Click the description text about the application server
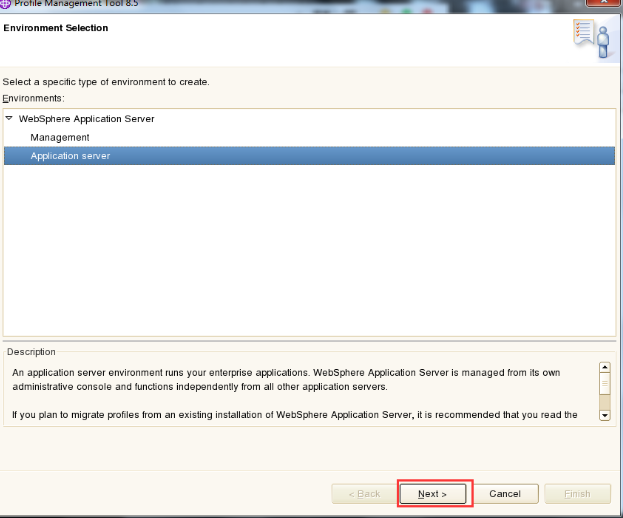The image size is (623, 518). point(286,380)
